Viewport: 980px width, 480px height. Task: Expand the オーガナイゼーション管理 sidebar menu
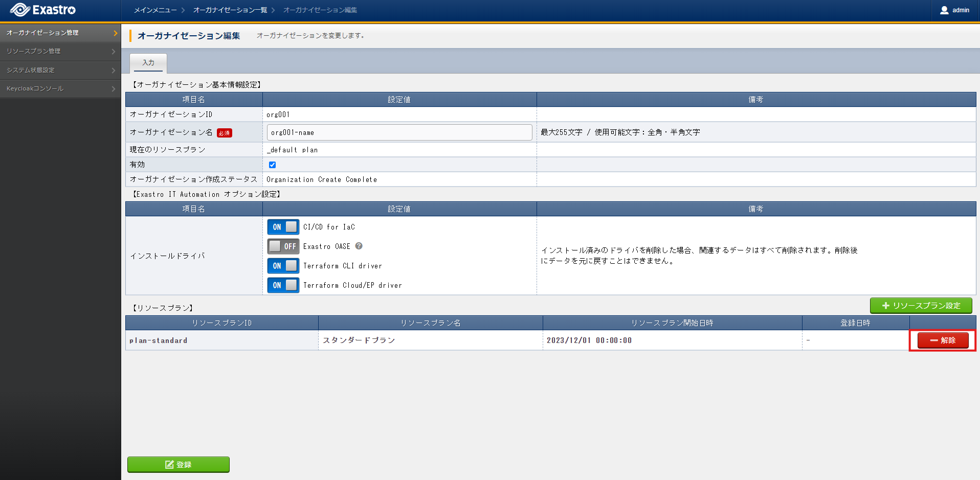coord(60,33)
